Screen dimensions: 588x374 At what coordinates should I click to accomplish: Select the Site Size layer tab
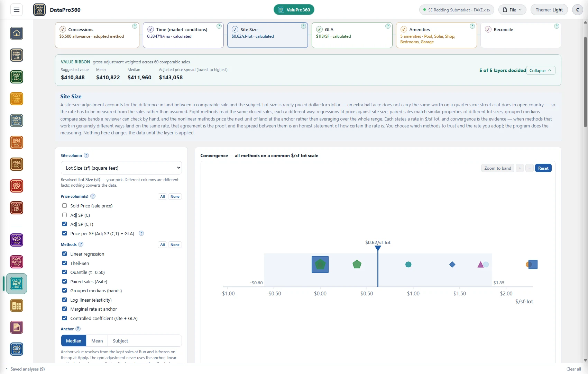tap(268, 35)
